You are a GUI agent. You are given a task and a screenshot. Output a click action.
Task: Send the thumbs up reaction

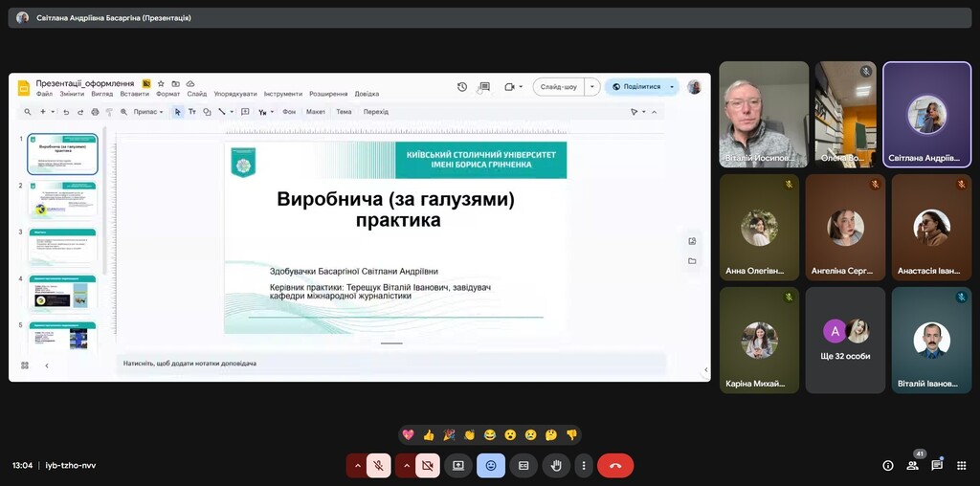point(429,434)
